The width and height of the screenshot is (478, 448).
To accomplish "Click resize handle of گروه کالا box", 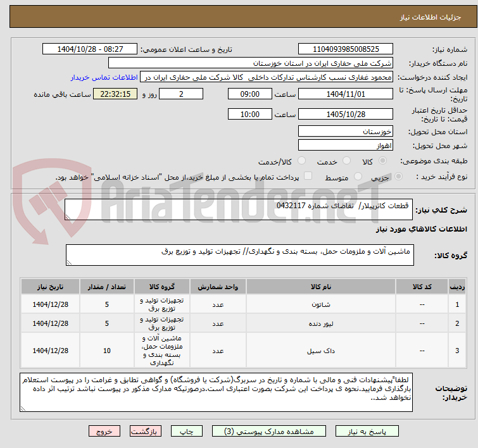I will (69, 263).
